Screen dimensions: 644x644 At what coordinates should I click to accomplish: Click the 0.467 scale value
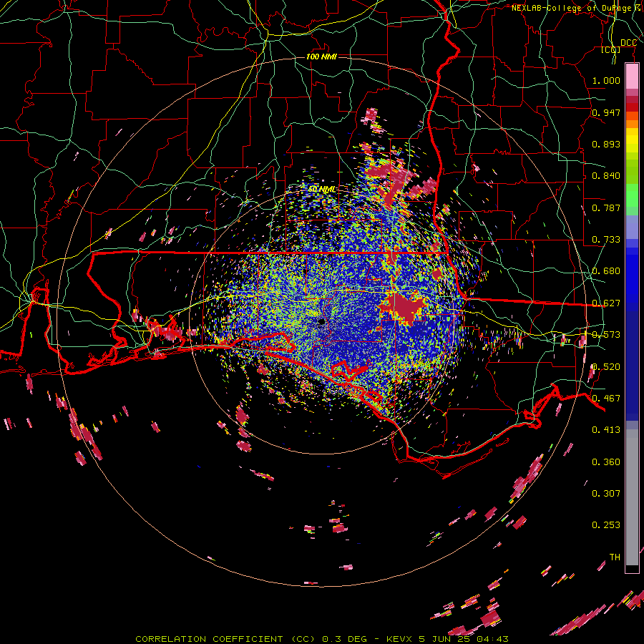point(606,399)
